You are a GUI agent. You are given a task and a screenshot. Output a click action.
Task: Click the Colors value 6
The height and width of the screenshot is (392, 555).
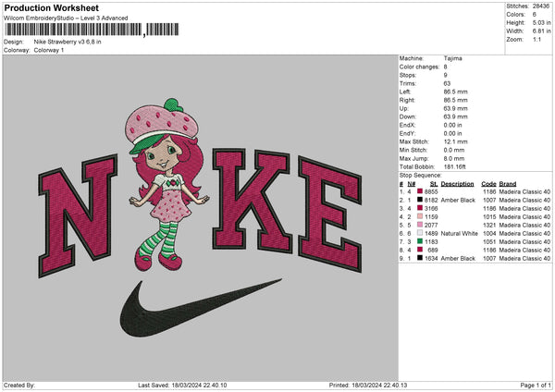pyautogui.click(x=534, y=15)
